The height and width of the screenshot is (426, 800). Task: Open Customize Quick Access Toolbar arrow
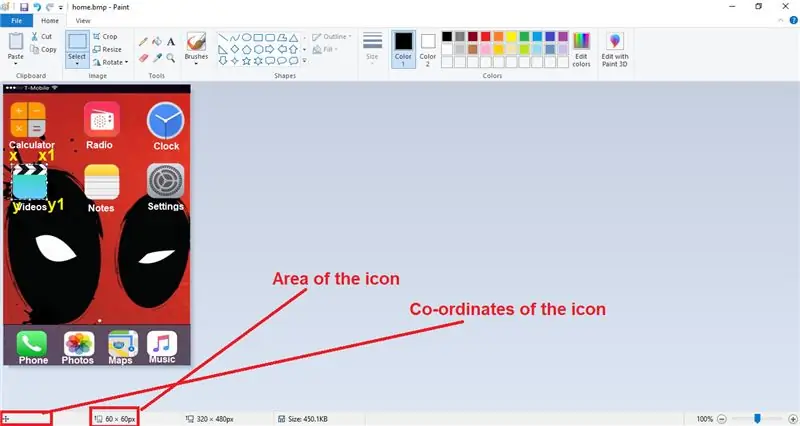click(60, 8)
